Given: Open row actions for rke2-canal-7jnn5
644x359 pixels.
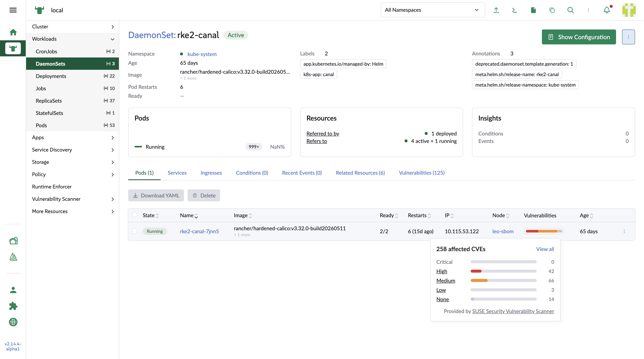Looking at the screenshot, I should point(624,231).
